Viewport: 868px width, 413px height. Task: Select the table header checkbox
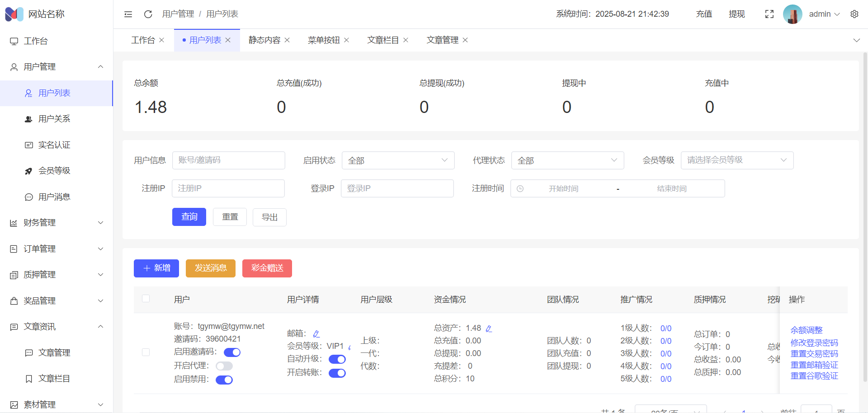pos(146,299)
